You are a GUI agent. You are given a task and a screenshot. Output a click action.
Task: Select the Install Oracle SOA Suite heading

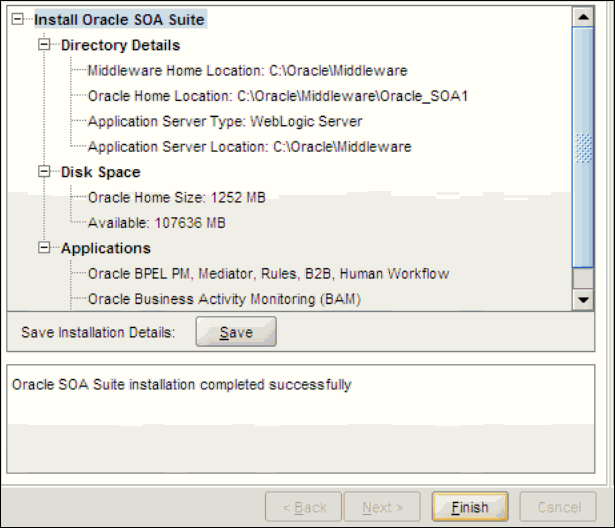coord(119,19)
